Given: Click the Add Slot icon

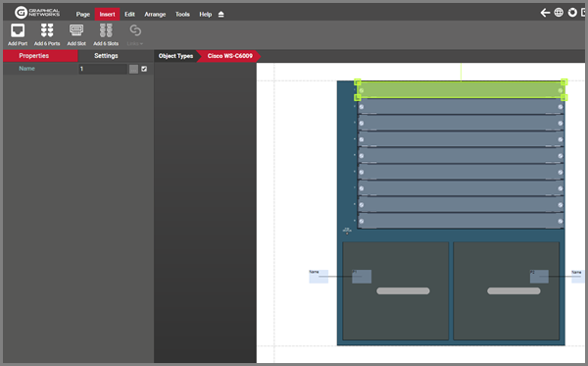Looking at the screenshot, I should (x=76, y=30).
